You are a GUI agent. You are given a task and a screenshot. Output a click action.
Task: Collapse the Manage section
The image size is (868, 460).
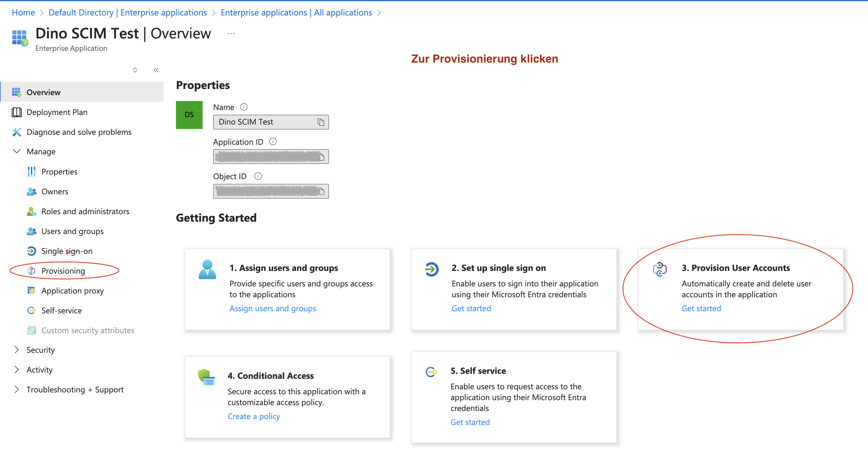[16, 152]
